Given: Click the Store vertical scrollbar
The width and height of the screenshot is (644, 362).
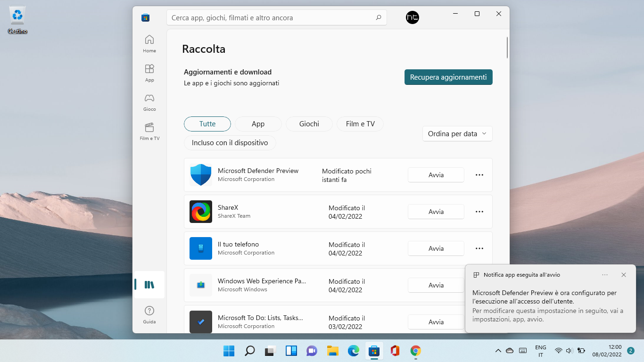Looking at the screenshot, I should [x=507, y=48].
